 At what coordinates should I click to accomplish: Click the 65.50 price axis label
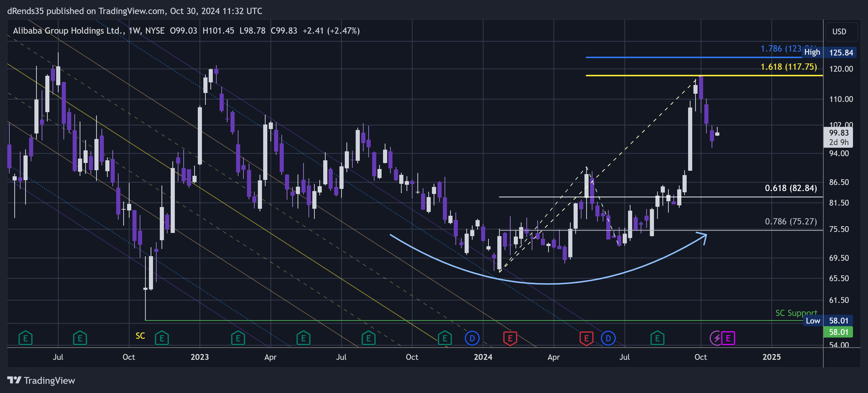point(839,278)
